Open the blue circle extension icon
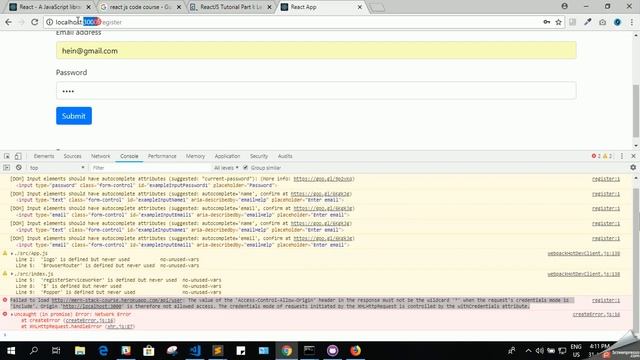 pos(617,22)
